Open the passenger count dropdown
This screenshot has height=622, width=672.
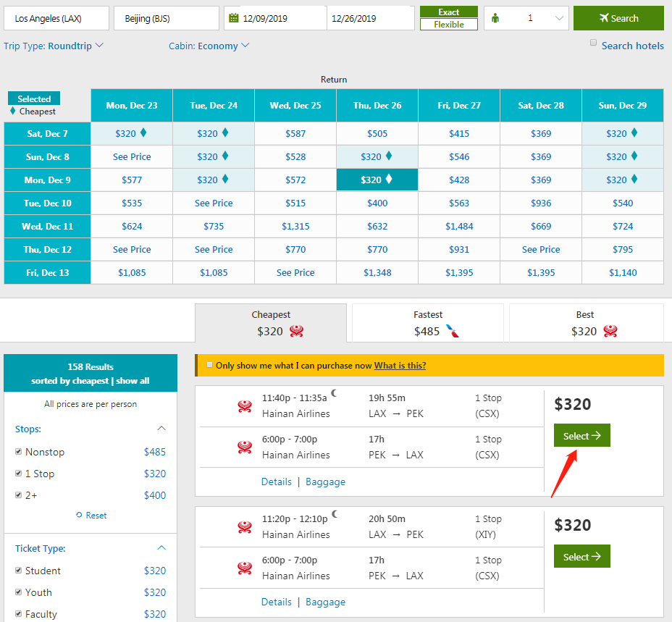(x=526, y=18)
